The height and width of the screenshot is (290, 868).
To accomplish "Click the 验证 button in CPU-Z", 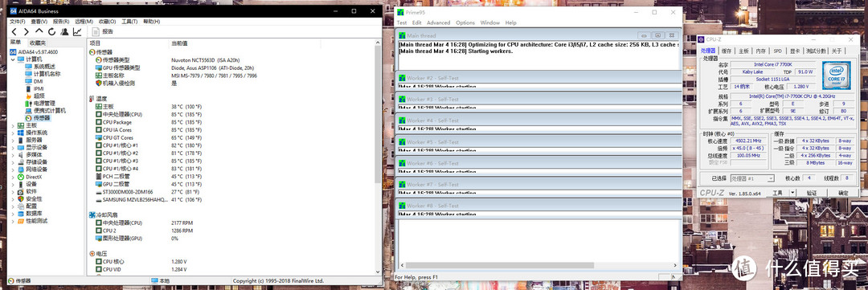I will point(812,193).
